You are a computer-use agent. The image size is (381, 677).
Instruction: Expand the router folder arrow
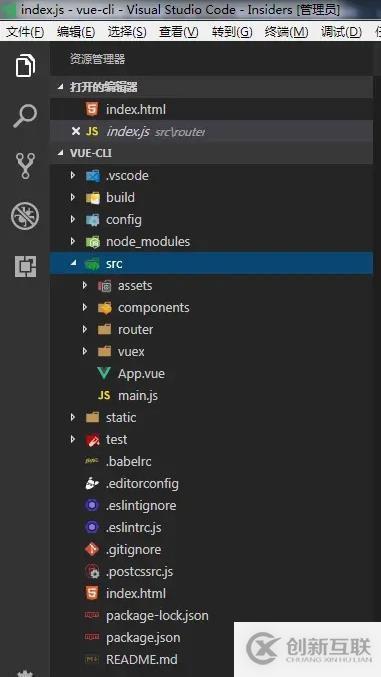[x=85, y=329]
